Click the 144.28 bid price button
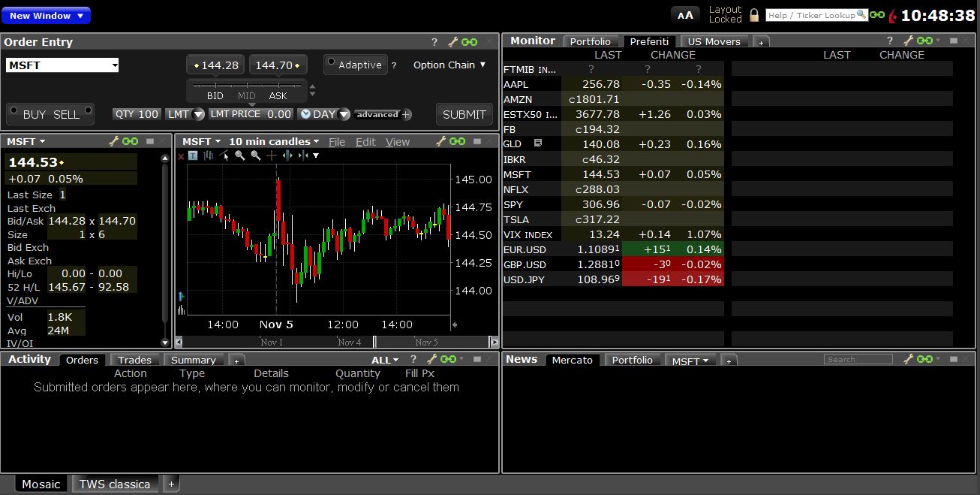980x495 pixels. tap(216, 65)
